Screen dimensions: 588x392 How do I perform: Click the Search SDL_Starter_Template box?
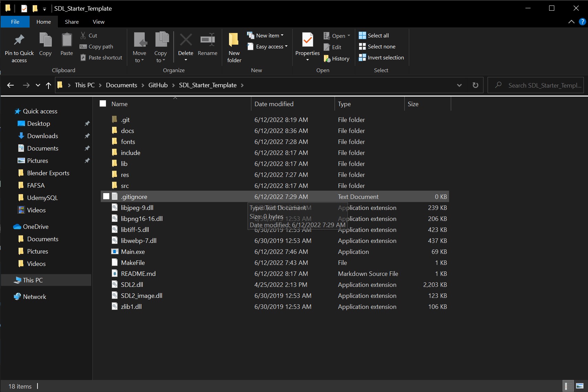pos(535,85)
